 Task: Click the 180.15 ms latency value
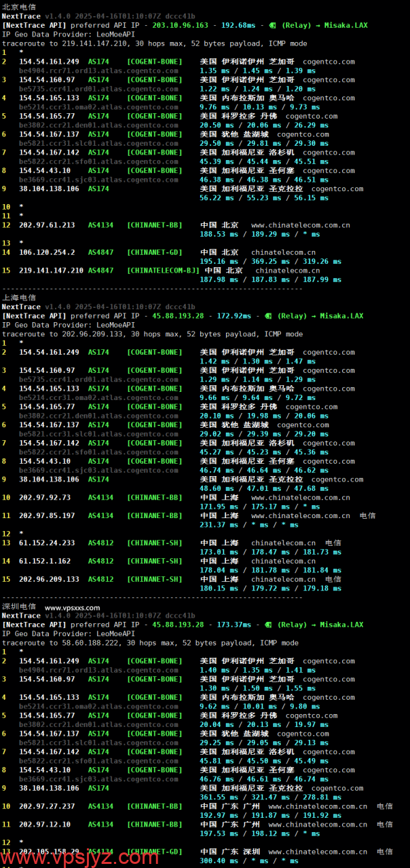pos(219,589)
